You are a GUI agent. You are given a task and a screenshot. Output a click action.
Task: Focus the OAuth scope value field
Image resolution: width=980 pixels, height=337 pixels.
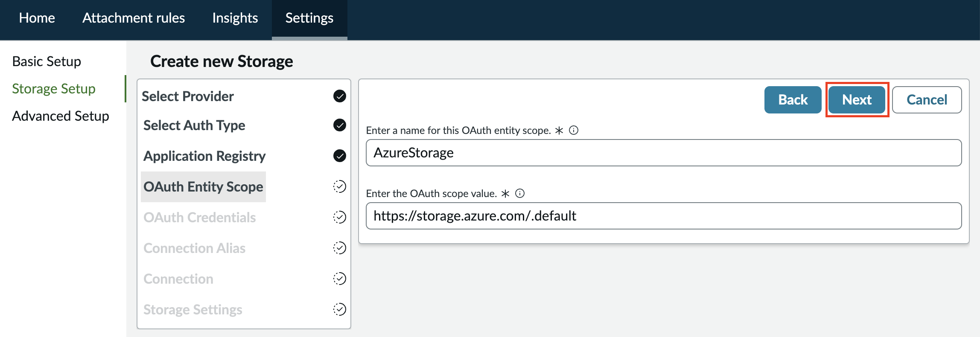pos(664,216)
